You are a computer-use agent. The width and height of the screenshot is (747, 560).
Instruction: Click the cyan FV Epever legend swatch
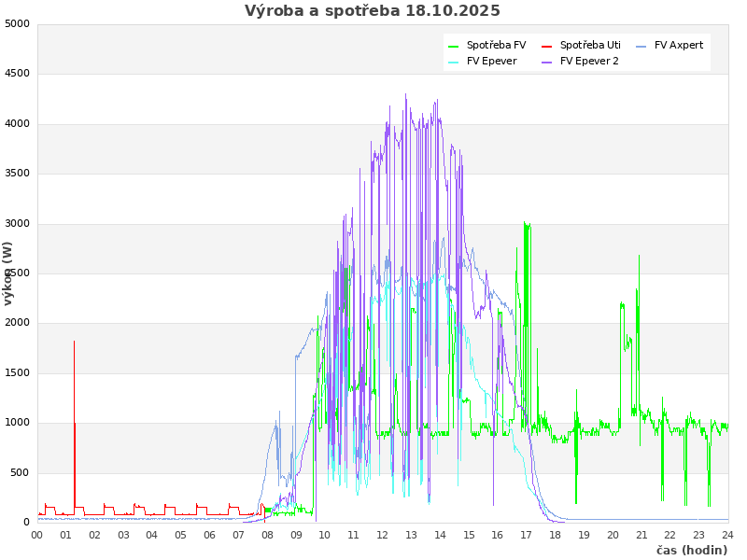454,63
